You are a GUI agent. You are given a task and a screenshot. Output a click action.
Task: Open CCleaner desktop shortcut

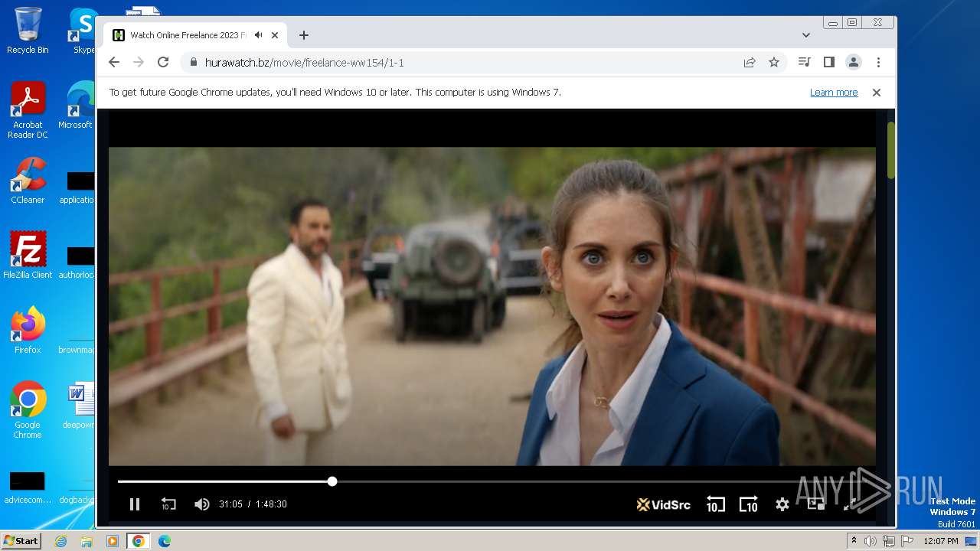(x=28, y=181)
